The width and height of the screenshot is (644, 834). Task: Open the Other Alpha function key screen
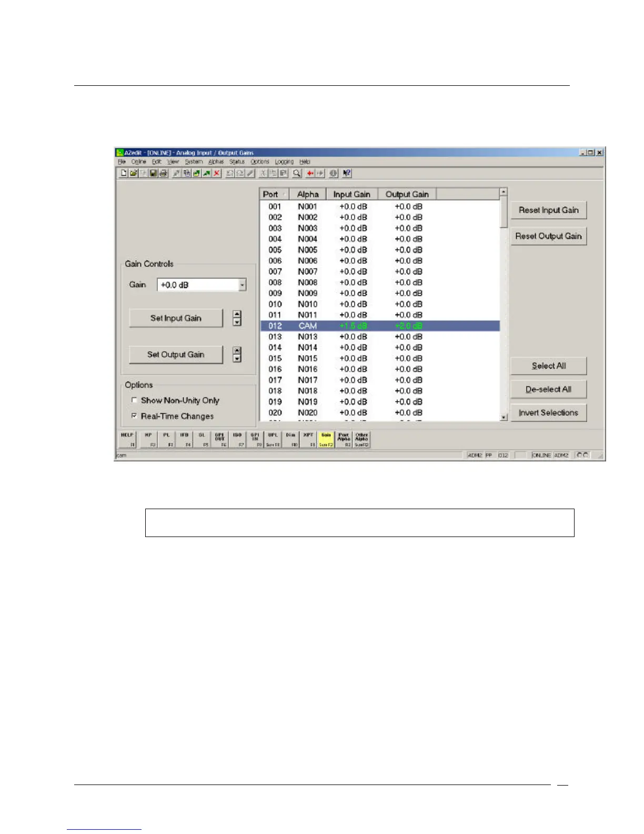[x=361, y=440]
